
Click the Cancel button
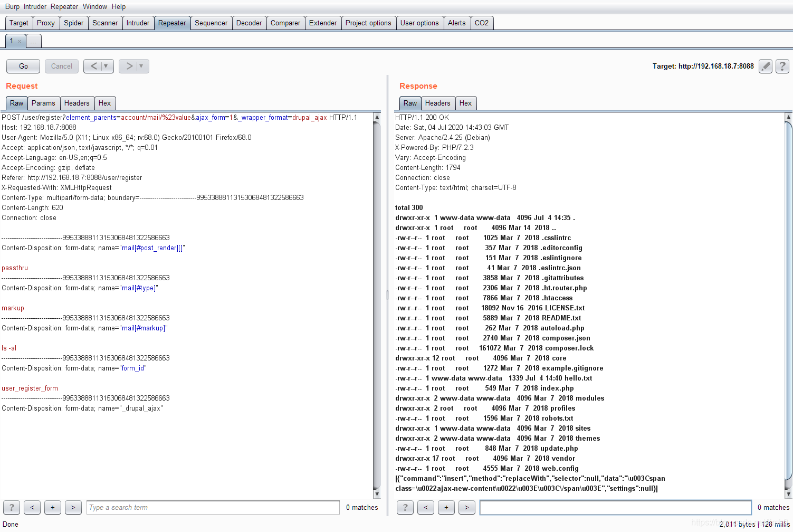tap(62, 66)
